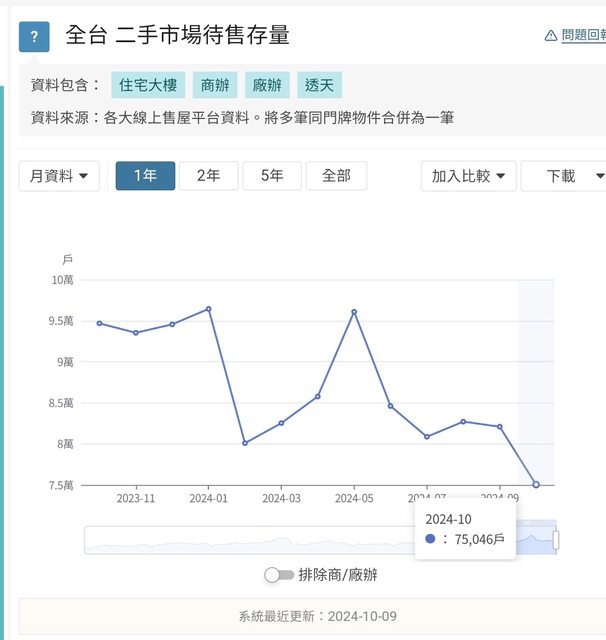The height and width of the screenshot is (640, 606).
Task: Toggle the 透天 data tag
Action: pyautogui.click(x=320, y=85)
